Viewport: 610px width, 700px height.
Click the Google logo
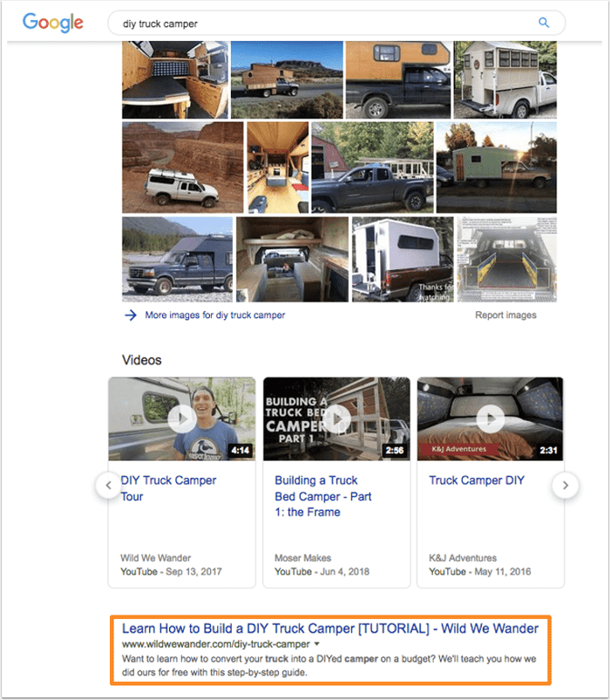click(x=52, y=23)
